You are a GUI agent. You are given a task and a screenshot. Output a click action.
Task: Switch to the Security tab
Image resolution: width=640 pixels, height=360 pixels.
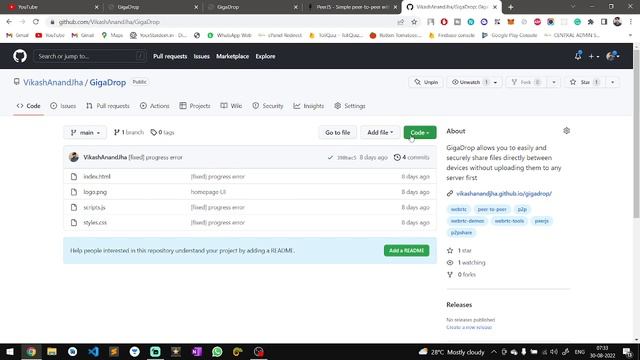coord(268,106)
